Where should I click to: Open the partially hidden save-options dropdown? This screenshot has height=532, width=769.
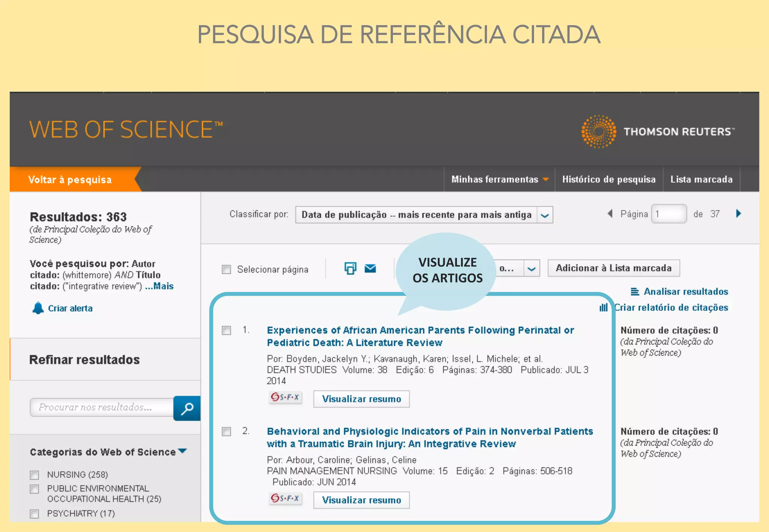point(517,268)
